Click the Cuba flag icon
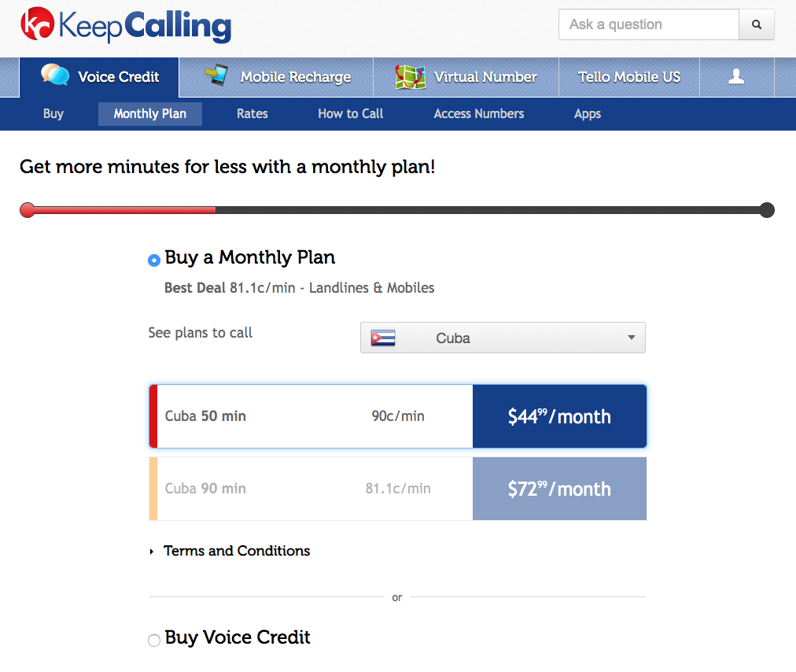 coord(383,338)
